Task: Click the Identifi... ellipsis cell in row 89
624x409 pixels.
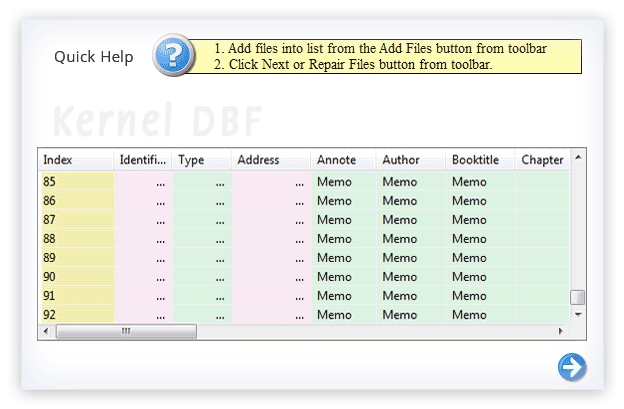Action: 143,258
